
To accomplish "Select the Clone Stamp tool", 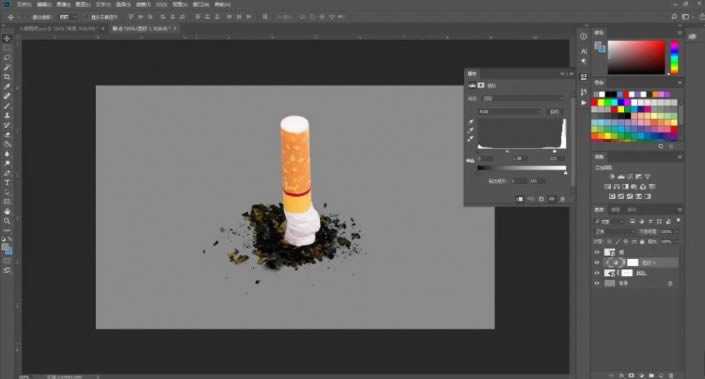I will pos(7,116).
